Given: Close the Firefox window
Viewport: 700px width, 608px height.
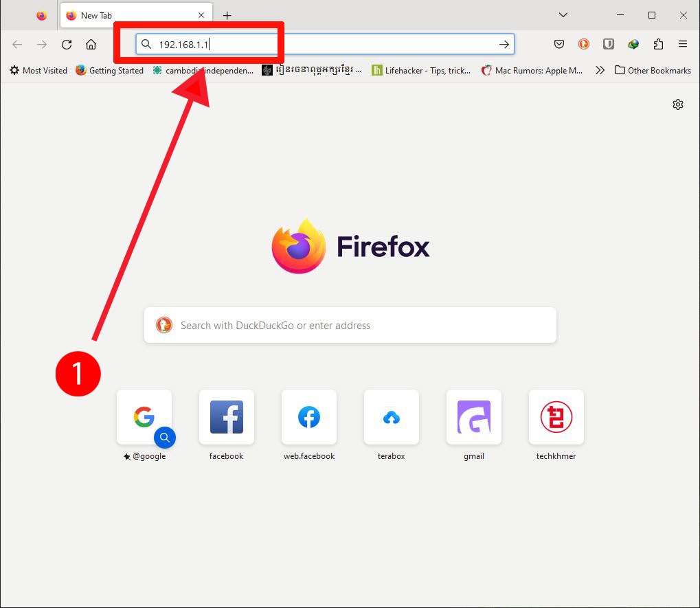Looking at the screenshot, I should click(x=683, y=15).
